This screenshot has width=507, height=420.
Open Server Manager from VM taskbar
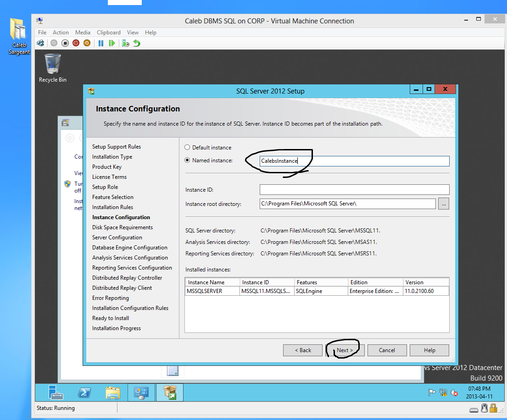pos(56,392)
